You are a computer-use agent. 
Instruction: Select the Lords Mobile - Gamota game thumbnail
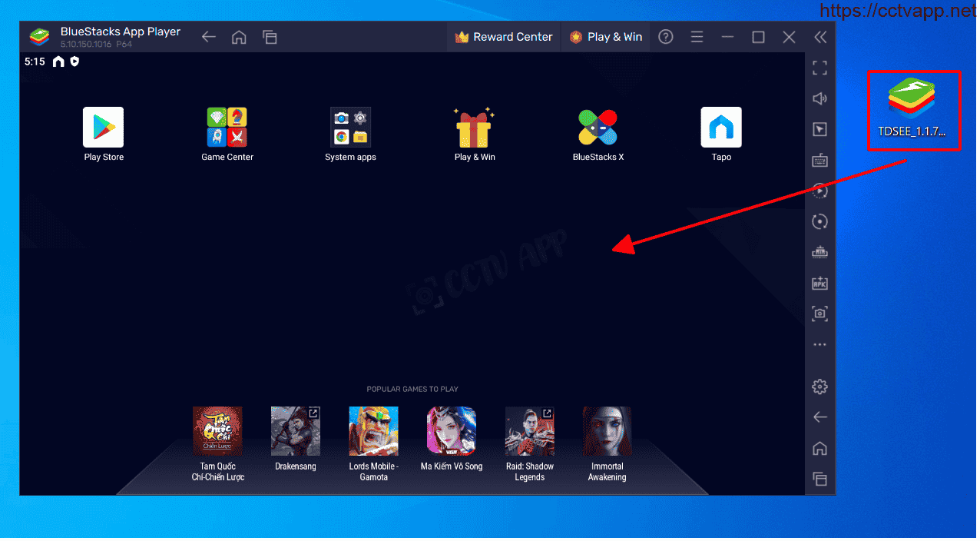point(373,431)
